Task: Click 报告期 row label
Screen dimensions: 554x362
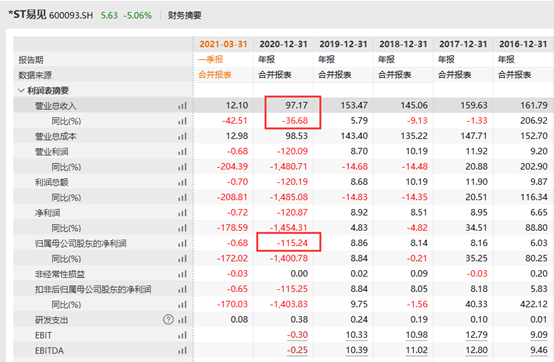Action: tap(31, 60)
